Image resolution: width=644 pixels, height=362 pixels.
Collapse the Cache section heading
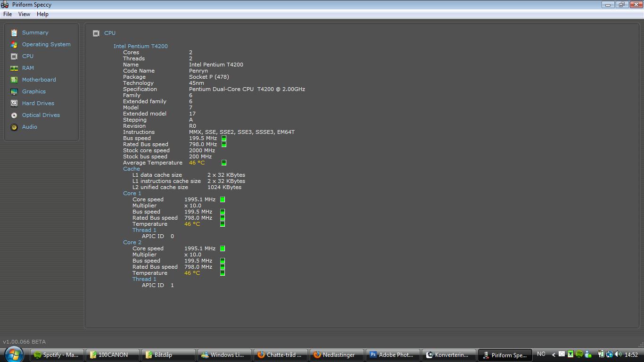pyautogui.click(x=132, y=169)
